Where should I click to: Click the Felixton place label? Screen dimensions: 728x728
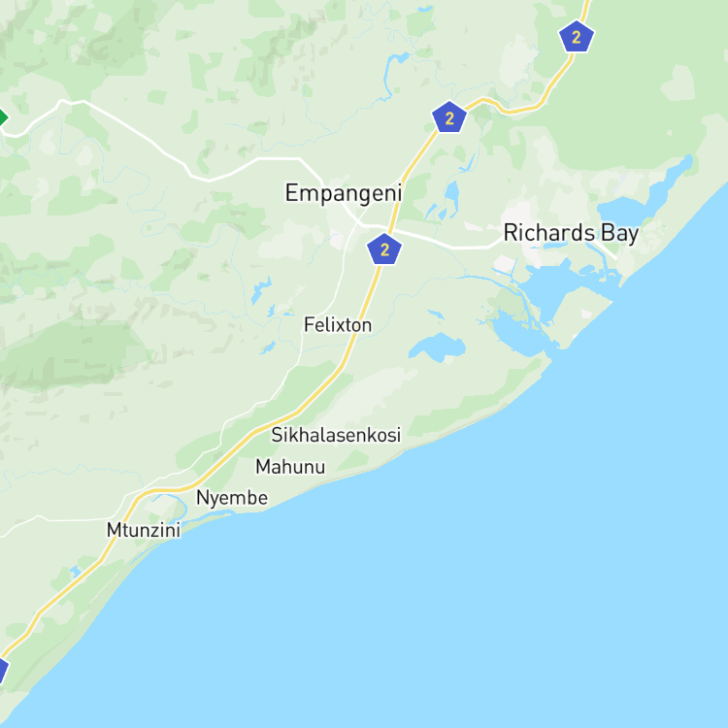click(x=338, y=325)
